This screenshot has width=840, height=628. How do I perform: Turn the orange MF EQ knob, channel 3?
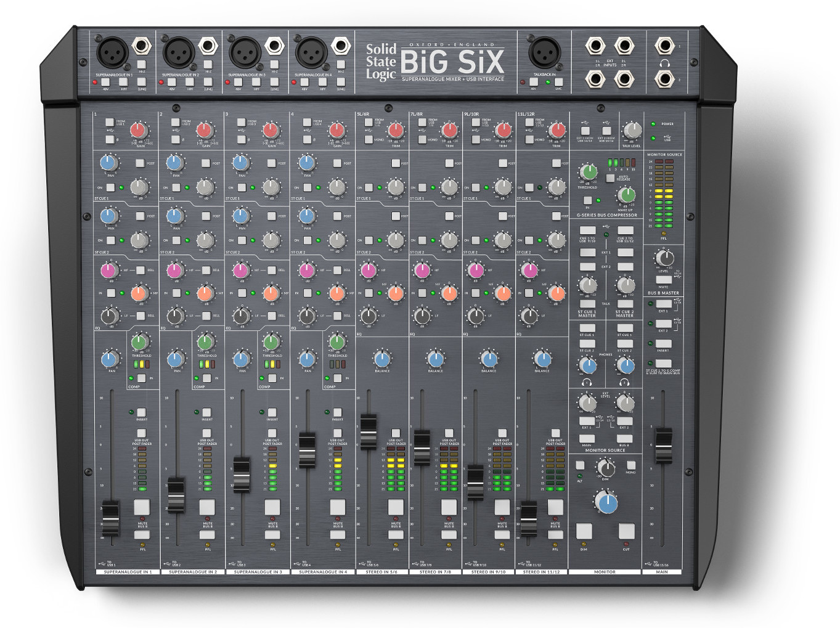[271, 293]
